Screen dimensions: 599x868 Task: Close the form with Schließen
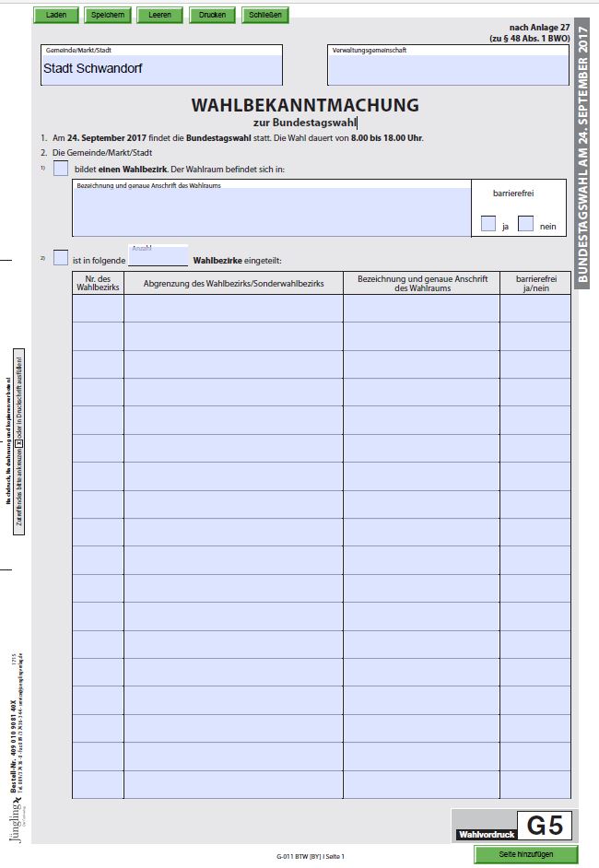(x=265, y=15)
